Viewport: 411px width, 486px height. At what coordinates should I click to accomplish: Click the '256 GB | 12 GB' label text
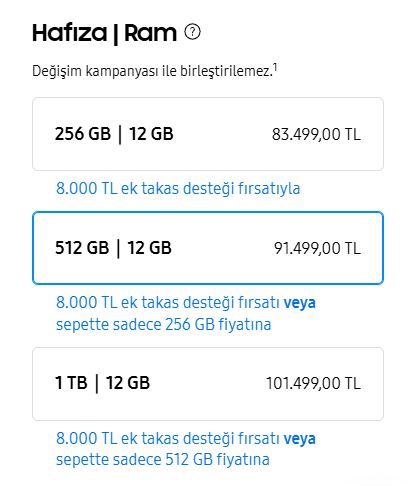(114, 134)
